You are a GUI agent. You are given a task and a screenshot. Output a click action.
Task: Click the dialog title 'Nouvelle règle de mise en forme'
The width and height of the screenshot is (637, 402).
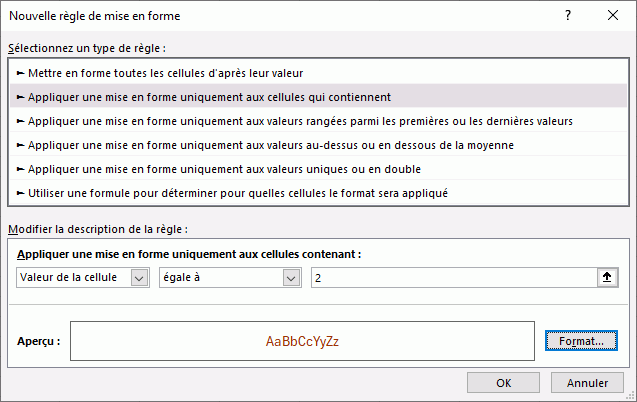pos(95,16)
